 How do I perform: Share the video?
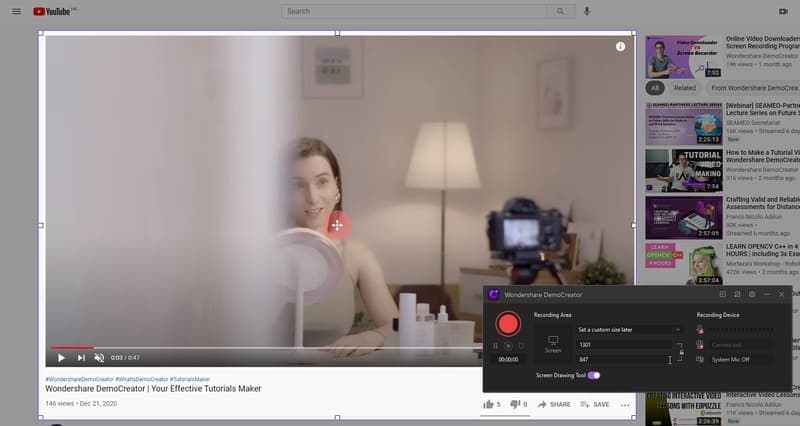(554, 405)
